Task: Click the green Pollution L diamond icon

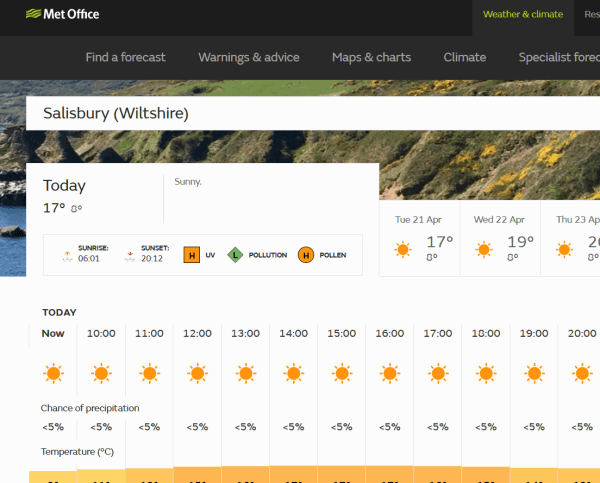Action: click(x=235, y=255)
